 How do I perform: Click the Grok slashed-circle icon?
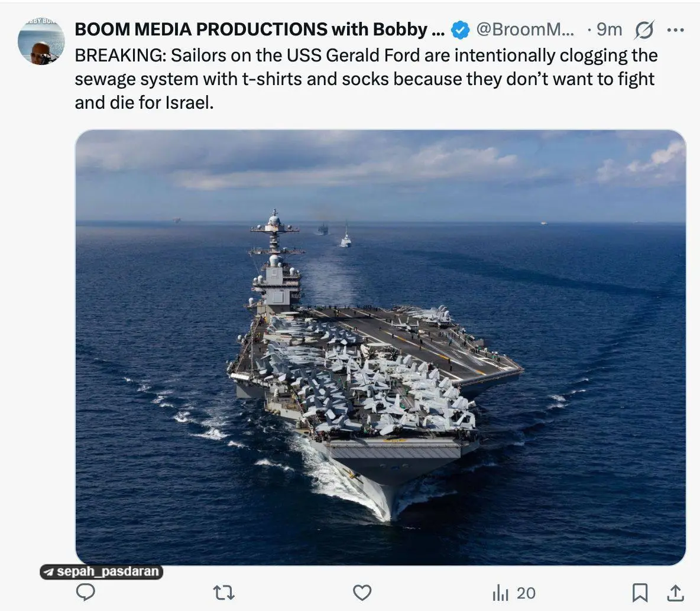643,29
